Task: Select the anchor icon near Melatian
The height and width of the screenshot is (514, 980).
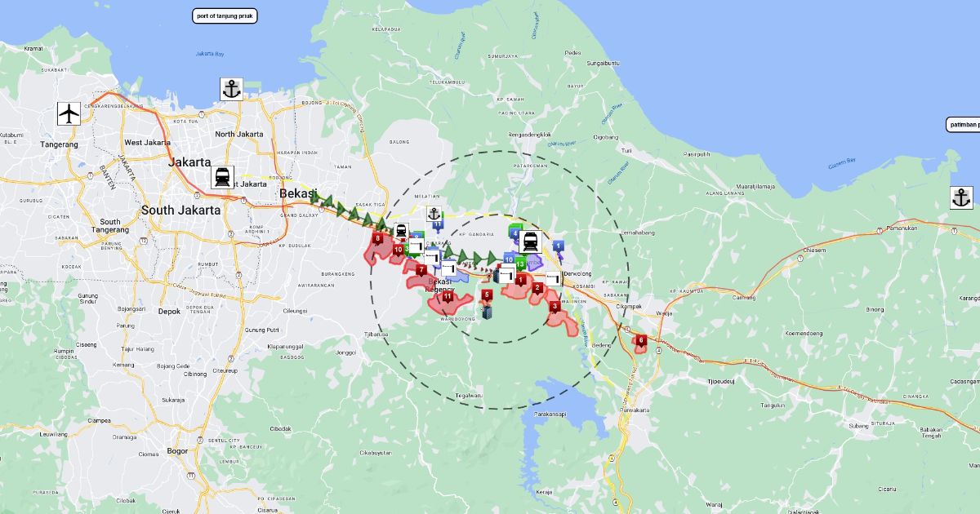Action: (x=434, y=214)
